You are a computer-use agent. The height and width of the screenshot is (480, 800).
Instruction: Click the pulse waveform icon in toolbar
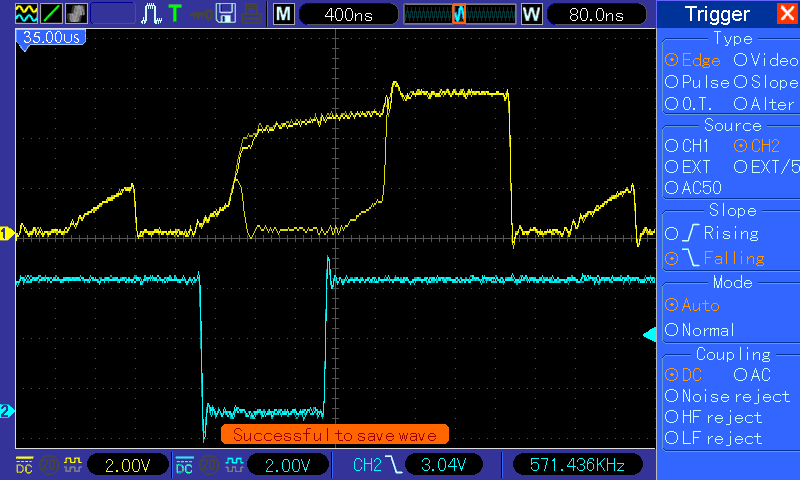coord(151,14)
